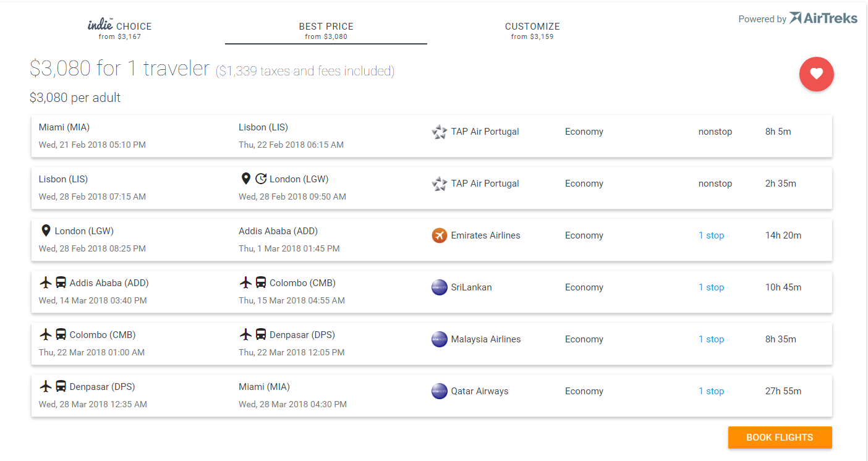Click the clock icon next to London (LGW)
This screenshot has height=461, width=868.
(x=261, y=179)
